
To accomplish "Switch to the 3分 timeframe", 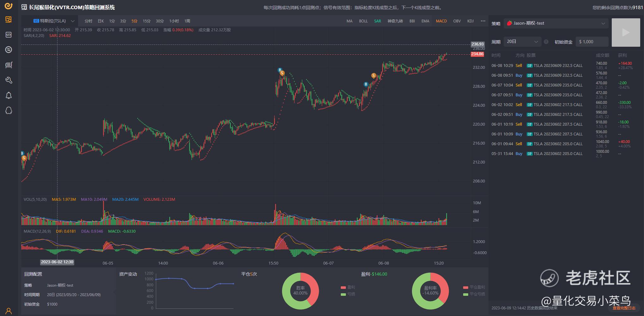I will coord(123,21).
